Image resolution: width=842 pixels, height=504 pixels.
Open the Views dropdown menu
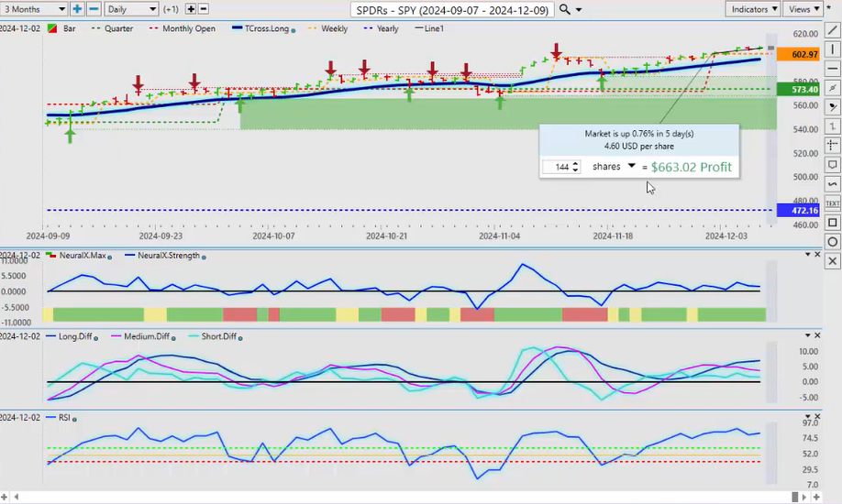(803, 9)
